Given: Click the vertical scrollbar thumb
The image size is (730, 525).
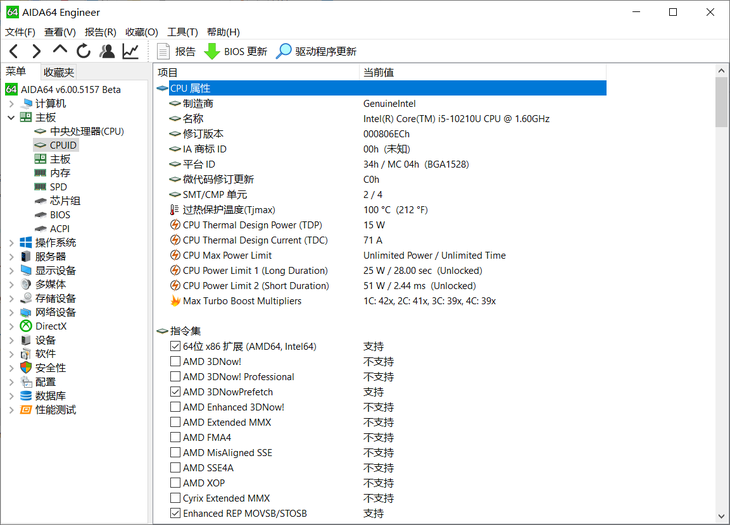Looking at the screenshot, I should [721, 102].
